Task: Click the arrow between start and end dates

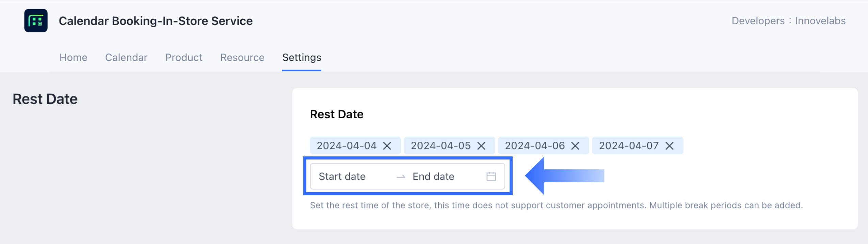Action: [401, 177]
